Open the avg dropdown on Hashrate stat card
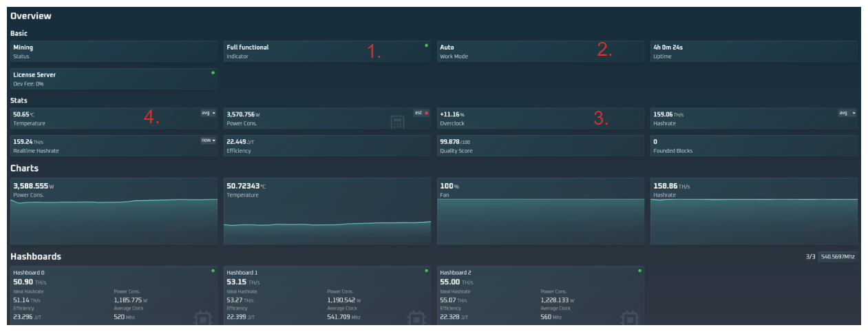 click(847, 112)
